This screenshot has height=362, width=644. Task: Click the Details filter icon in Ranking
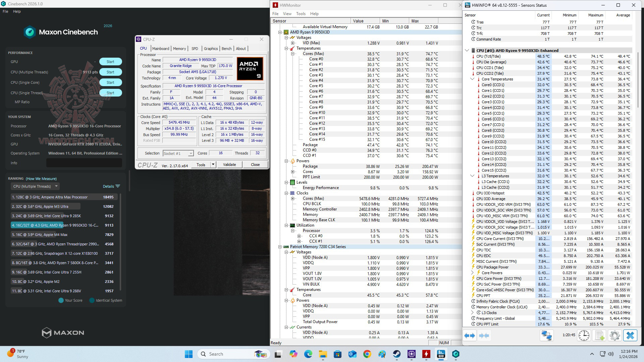pyautogui.click(x=117, y=186)
